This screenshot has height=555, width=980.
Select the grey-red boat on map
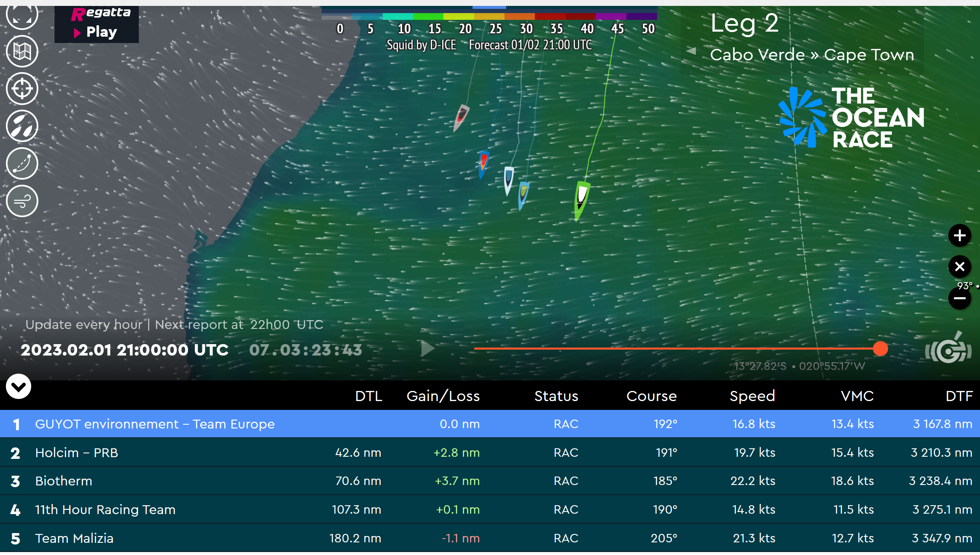click(461, 118)
